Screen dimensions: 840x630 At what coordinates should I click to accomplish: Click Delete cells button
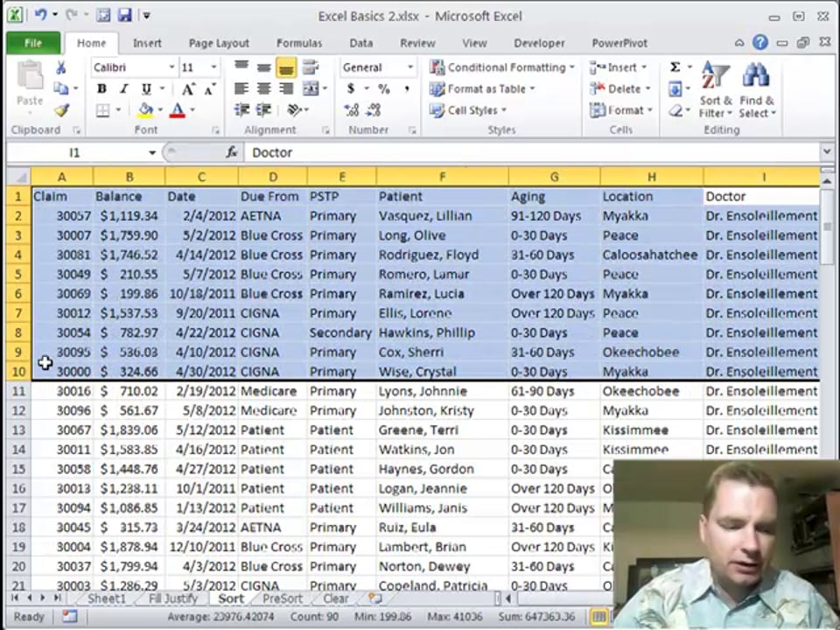pos(619,89)
